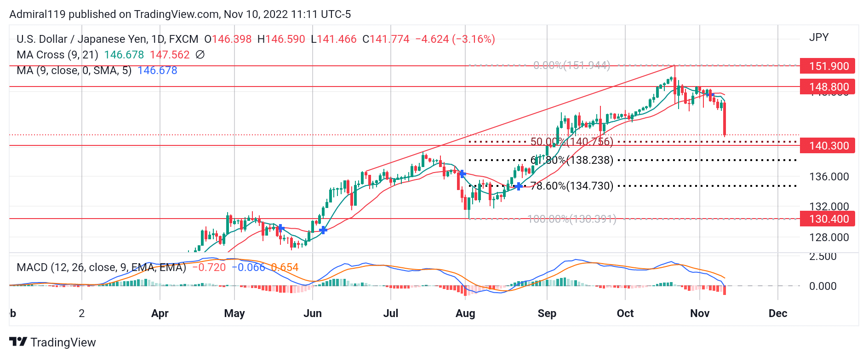The width and height of the screenshot is (868, 358).
Task: Select the red 148.800 price label
Action: coord(827,87)
